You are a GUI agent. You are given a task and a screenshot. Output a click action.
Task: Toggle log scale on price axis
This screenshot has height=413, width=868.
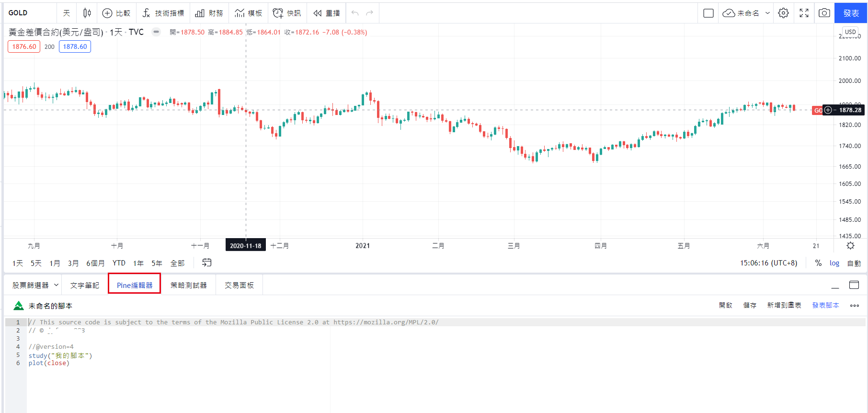point(834,263)
